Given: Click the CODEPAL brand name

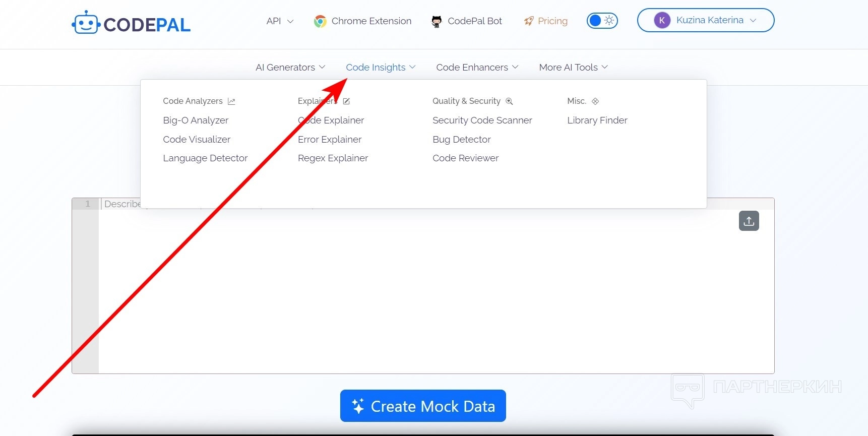Looking at the screenshot, I should pos(147,25).
